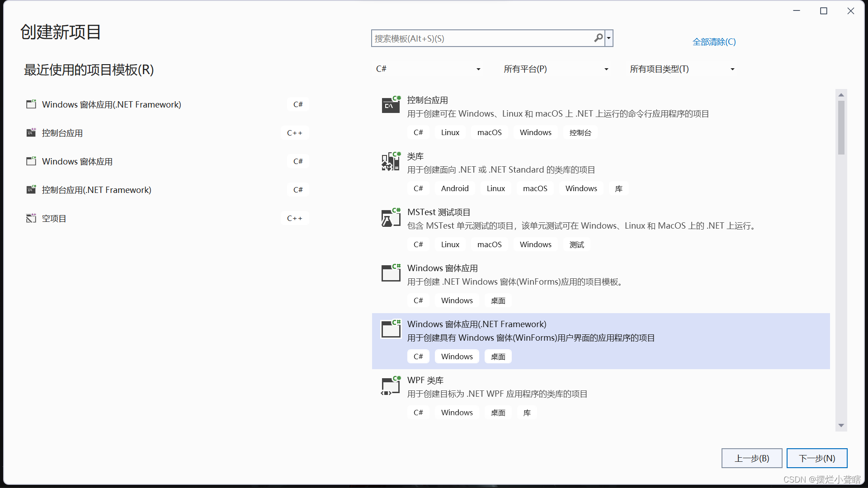Click recent 空项目 C++ template icon

coord(31,218)
